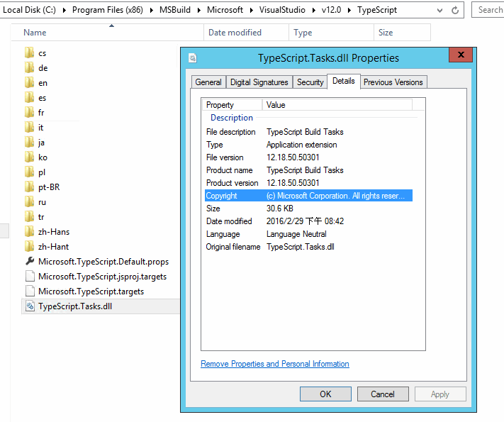Image resolution: width=504 pixels, height=422 pixels.
Task: Open the address bar history dropdown
Action: tap(439, 11)
